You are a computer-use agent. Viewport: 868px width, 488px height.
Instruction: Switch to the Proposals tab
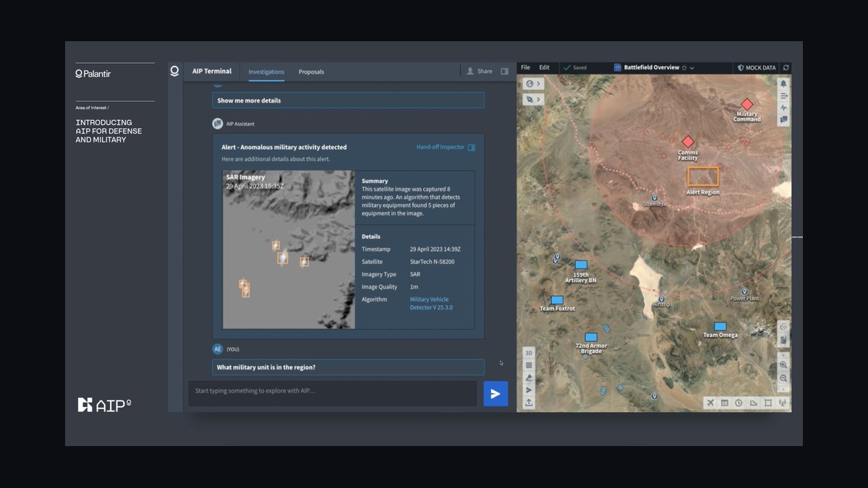click(311, 72)
